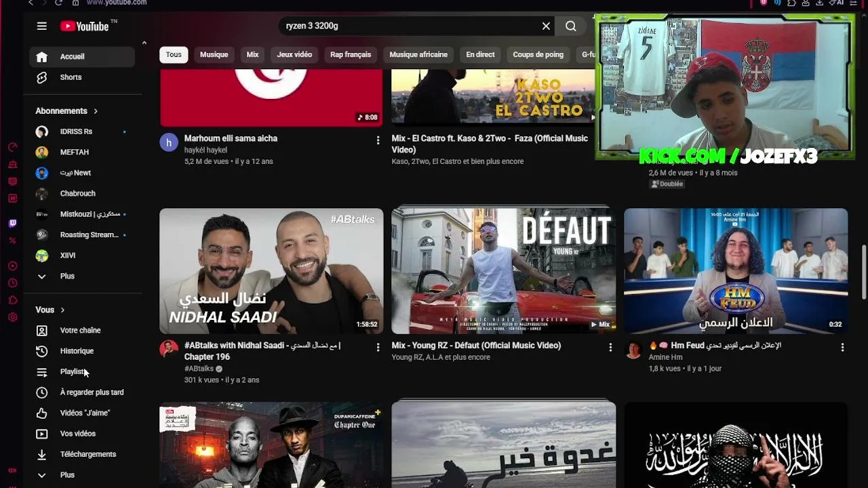Open Votre chaîne in the sidebar
This screenshot has width=868, height=488.
pyautogui.click(x=82, y=331)
